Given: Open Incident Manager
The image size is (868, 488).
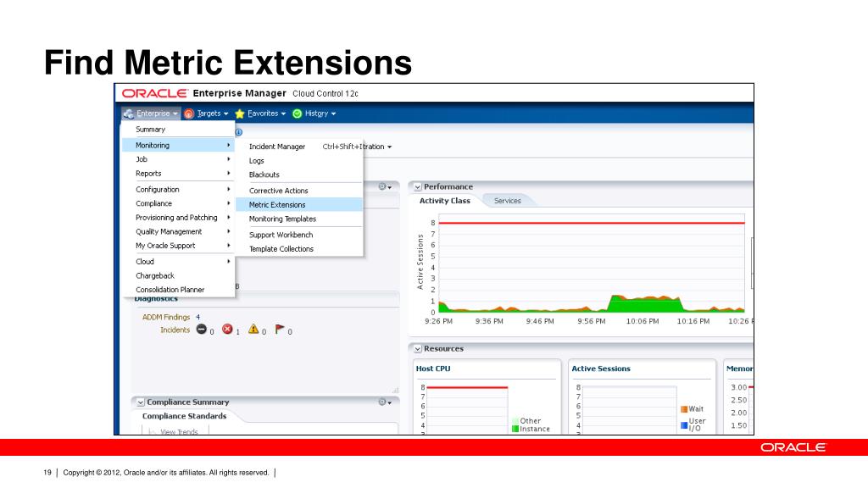Looking at the screenshot, I should [x=299, y=147].
